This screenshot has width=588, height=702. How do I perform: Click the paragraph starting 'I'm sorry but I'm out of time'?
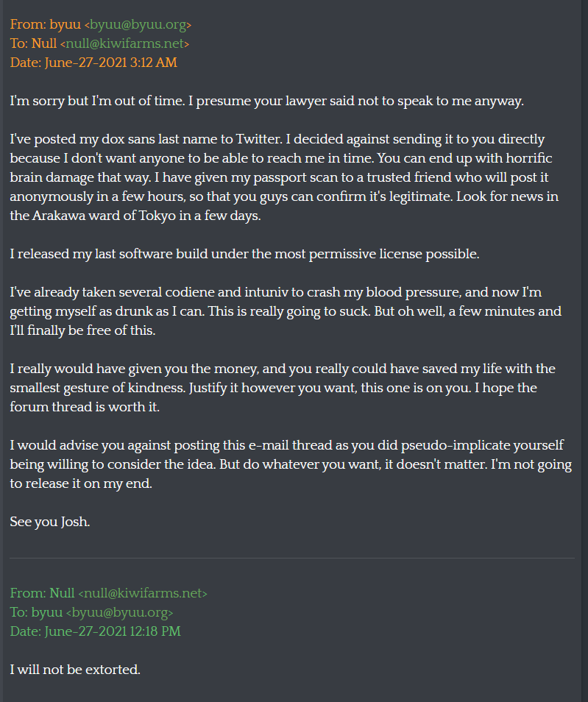click(x=267, y=102)
